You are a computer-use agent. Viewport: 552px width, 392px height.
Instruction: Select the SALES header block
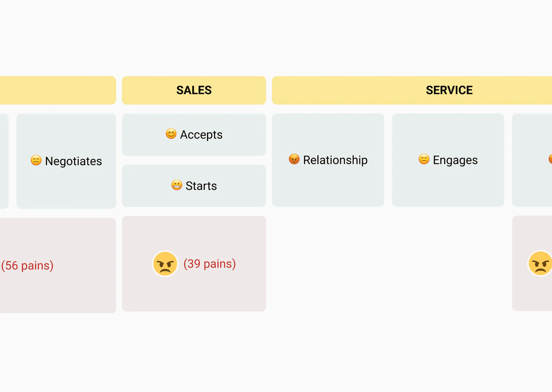click(x=194, y=90)
